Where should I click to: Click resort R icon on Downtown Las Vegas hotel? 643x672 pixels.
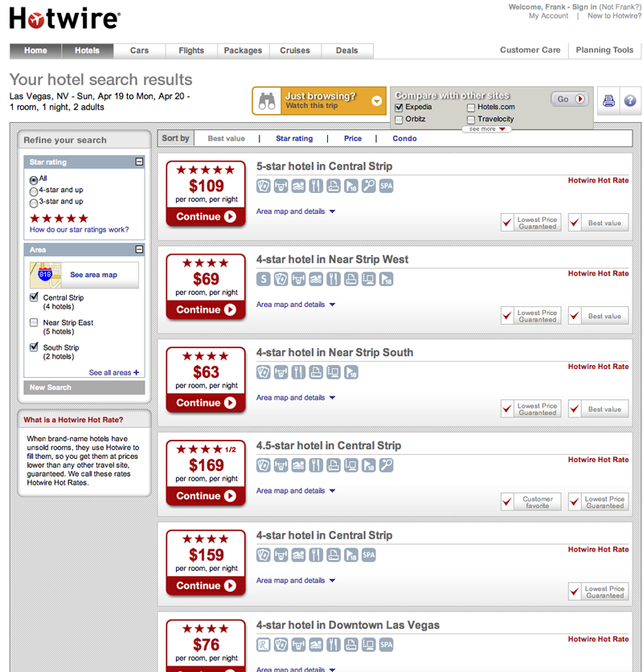pos(263,645)
